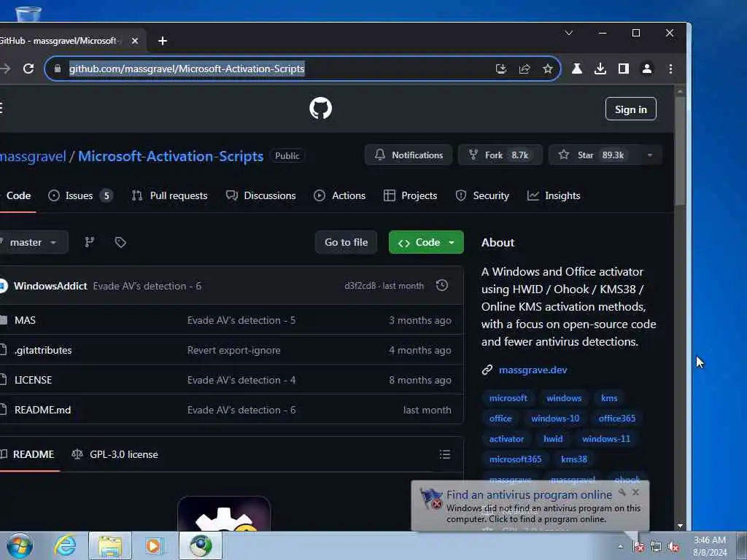Open the browser downloads icon

coord(600,69)
